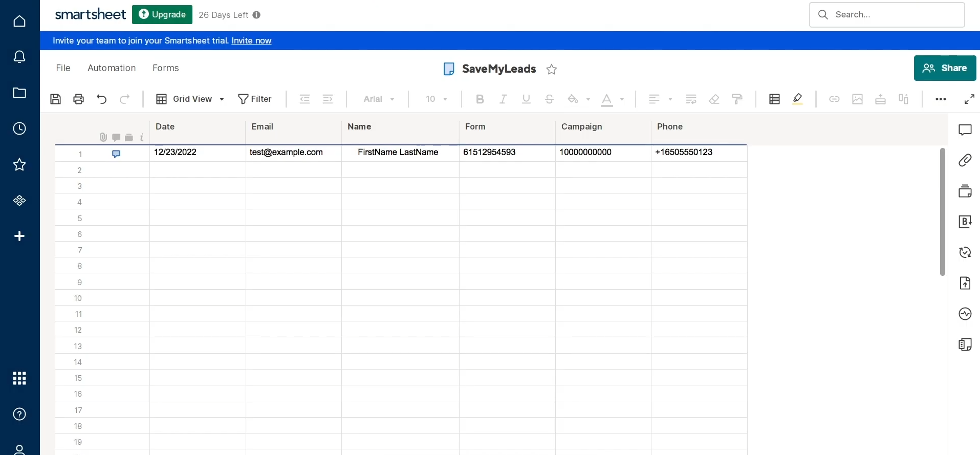Click the Create new plus icon

tap(19, 236)
